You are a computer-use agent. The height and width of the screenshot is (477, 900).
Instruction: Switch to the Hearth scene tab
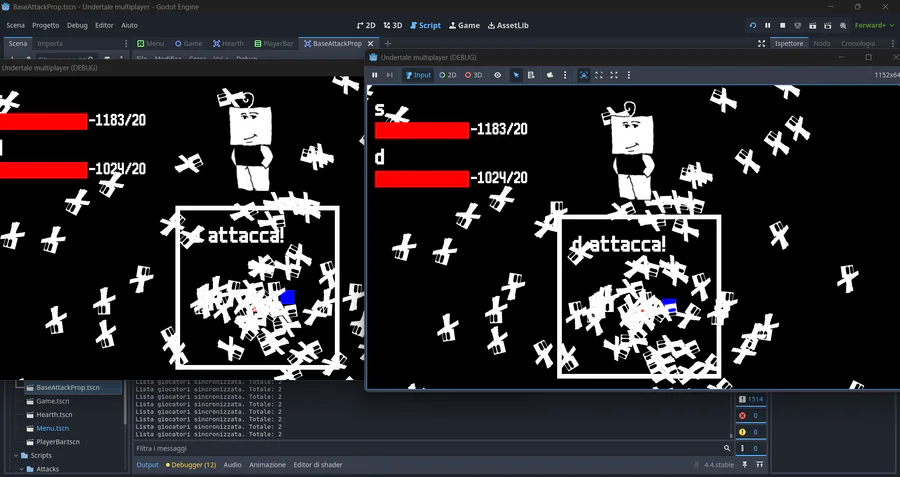click(228, 44)
